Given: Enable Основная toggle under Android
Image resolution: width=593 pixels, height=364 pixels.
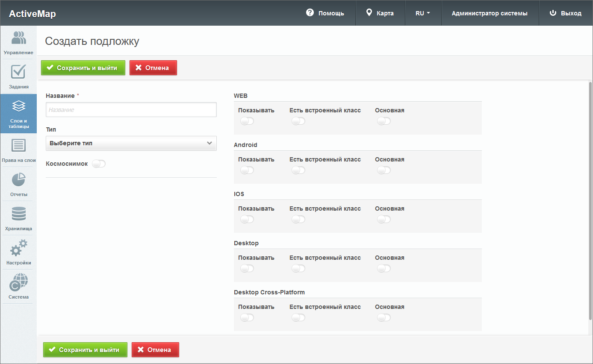Looking at the screenshot, I should pyautogui.click(x=384, y=170).
